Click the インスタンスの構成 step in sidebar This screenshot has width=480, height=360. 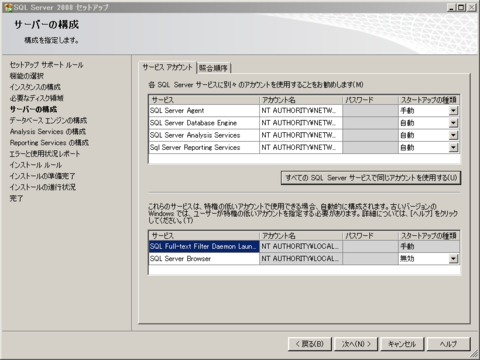[35, 87]
